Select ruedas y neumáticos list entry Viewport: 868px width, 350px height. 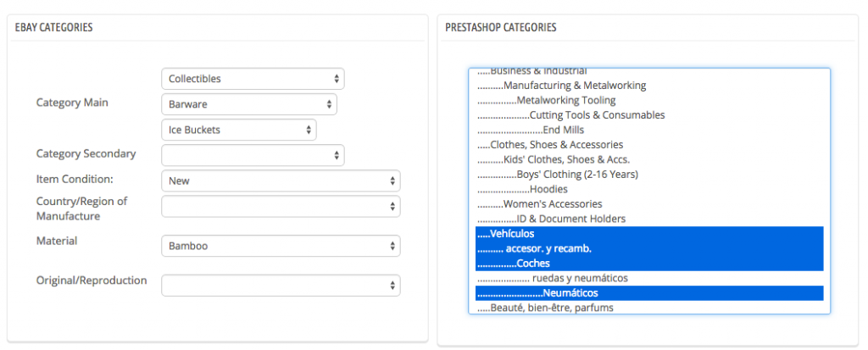pos(649,278)
